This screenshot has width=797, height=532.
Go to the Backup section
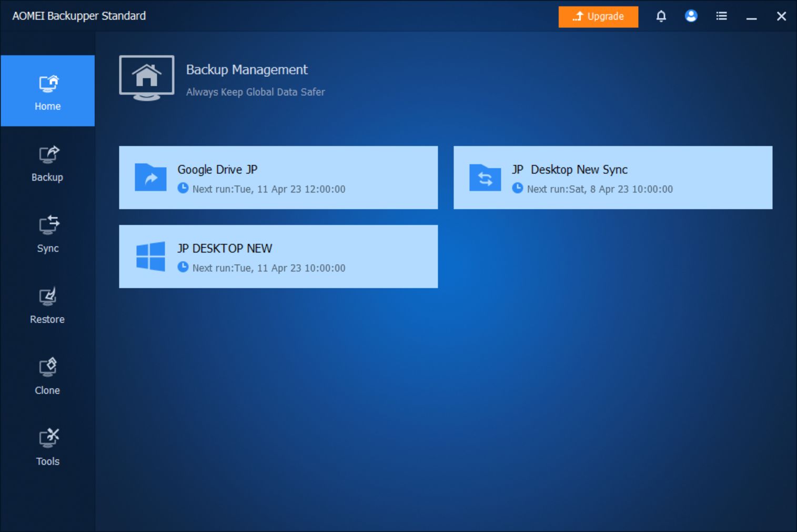pos(47,164)
